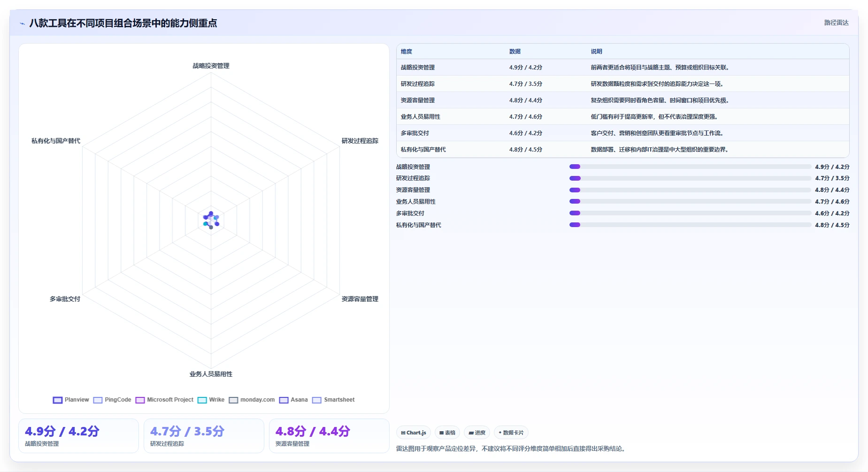The image size is (868, 472).
Task: Click radar axis label 多审批交付
Action: pos(65,299)
